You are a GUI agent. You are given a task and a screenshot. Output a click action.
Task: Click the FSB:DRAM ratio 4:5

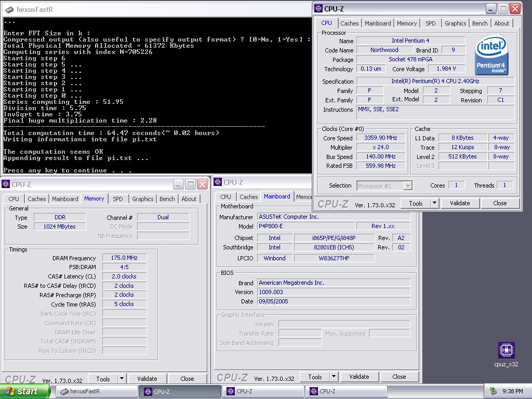pos(124,267)
